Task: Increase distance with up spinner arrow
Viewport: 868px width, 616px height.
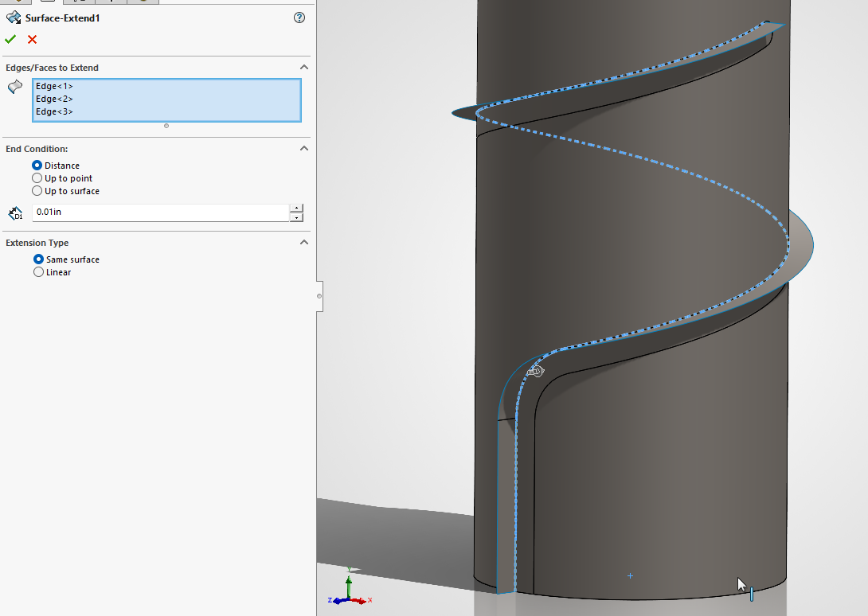Action: tap(297, 208)
